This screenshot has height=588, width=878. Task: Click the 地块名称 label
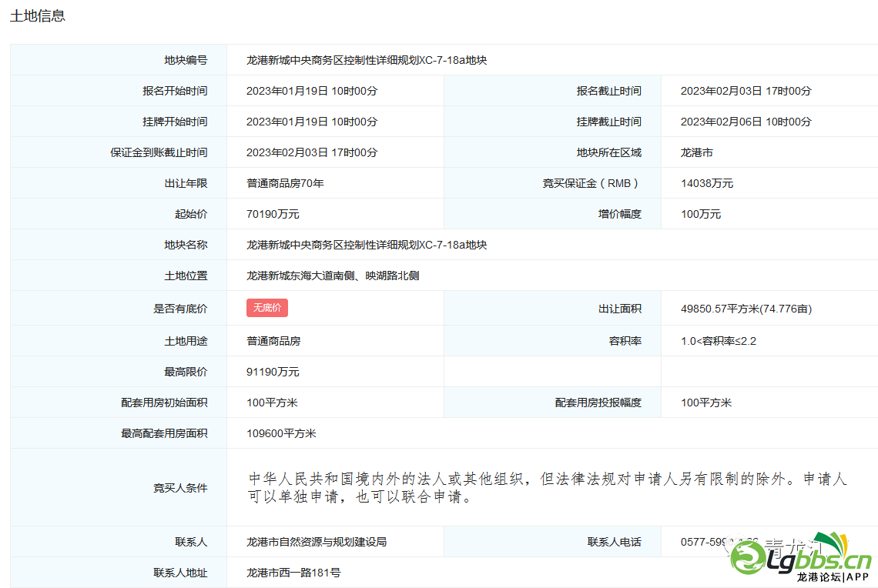pos(186,245)
